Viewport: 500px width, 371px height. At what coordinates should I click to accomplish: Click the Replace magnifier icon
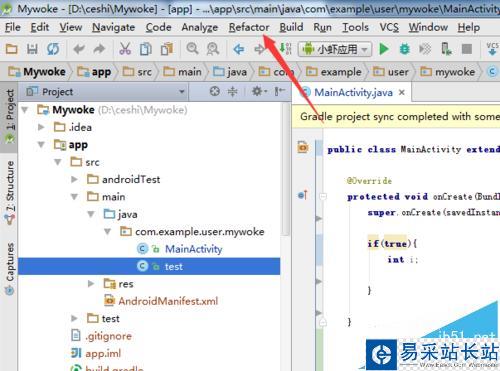[213, 49]
